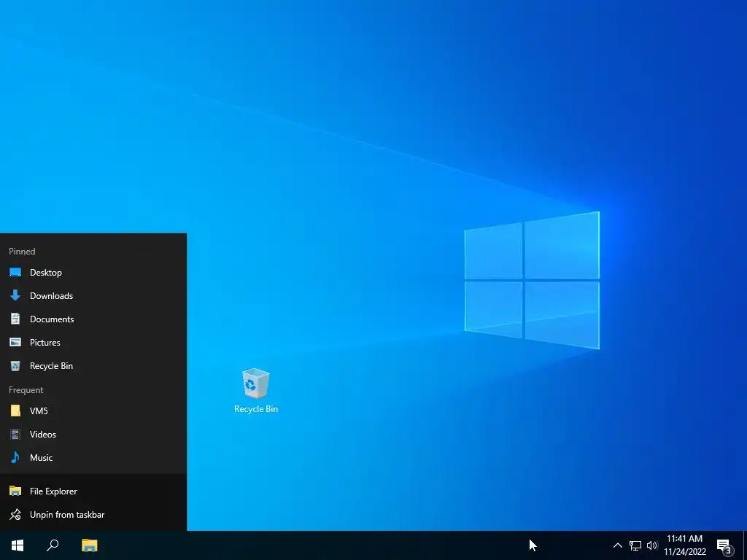
Task: Open Pictures from pinned list
Action: point(93,343)
